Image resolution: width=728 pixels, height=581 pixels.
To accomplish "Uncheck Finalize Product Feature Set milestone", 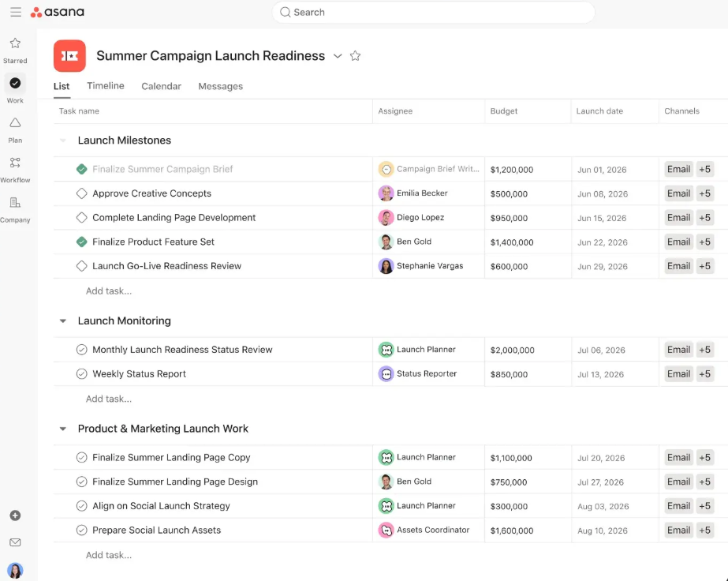I will (82, 242).
